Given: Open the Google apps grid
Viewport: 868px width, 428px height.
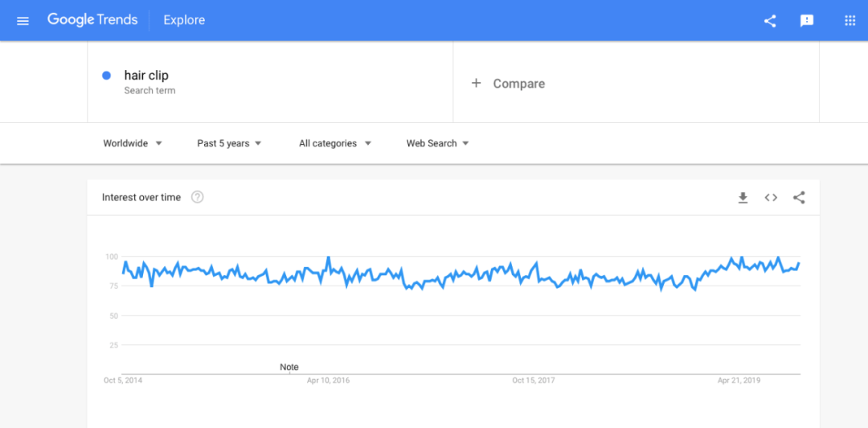Looking at the screenshot, I should tap(850, 21).
